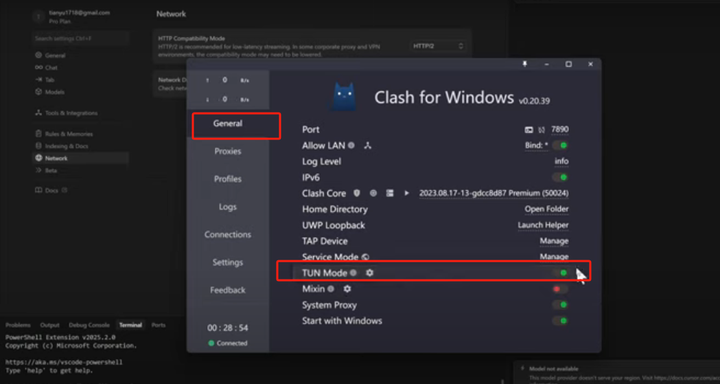Switch to the Output panel tab

click(50, 325)
